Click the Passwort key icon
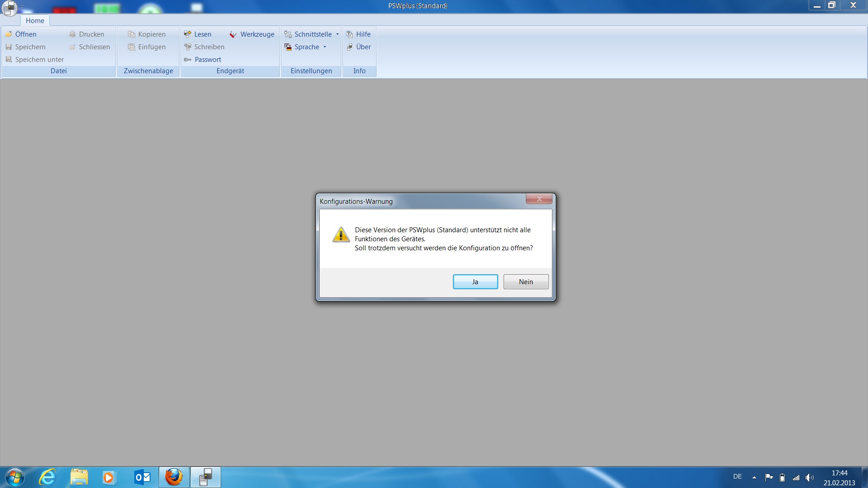The width and height of the screenshot is (868, 488). (x=188, y=60)
